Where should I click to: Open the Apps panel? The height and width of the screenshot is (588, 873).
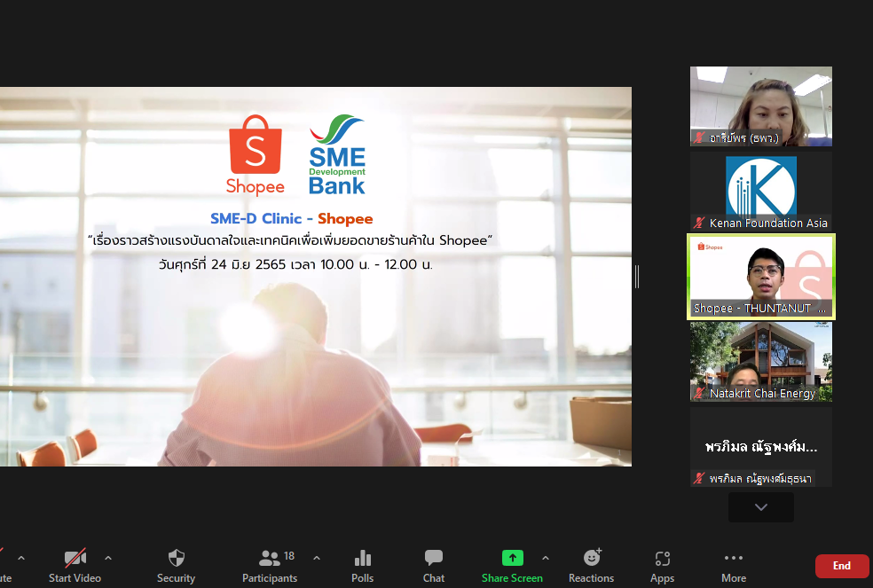pos(662,566)
